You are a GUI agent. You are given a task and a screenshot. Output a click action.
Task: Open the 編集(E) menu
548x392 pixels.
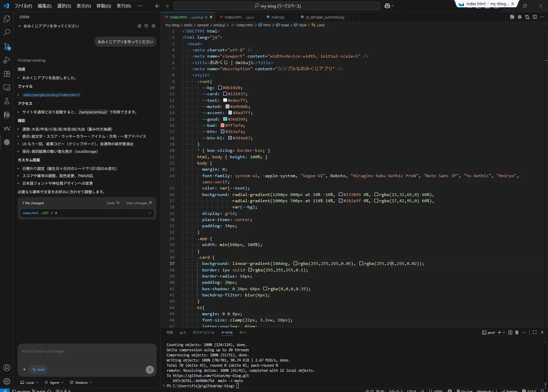pyautogui.click(x=44, y=6)
